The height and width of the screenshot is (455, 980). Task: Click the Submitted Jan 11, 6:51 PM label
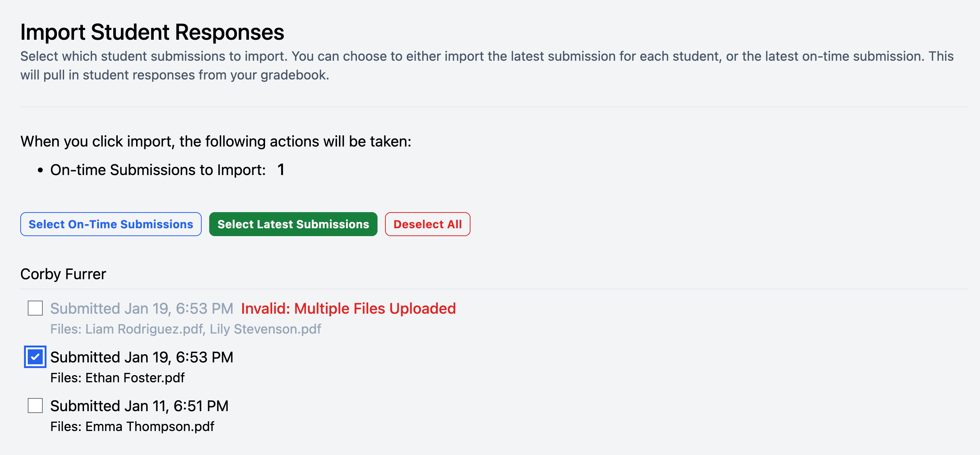[x=139, y=406]
